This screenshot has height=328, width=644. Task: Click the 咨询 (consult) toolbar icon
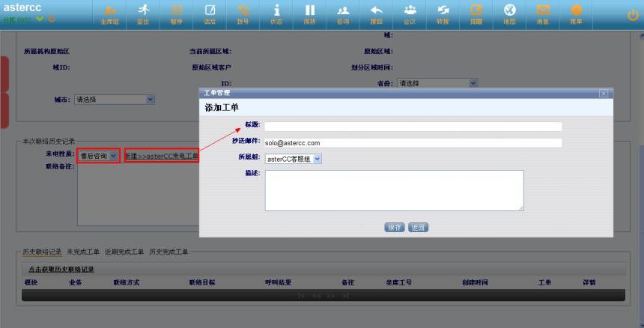click(x=343, y=13)
